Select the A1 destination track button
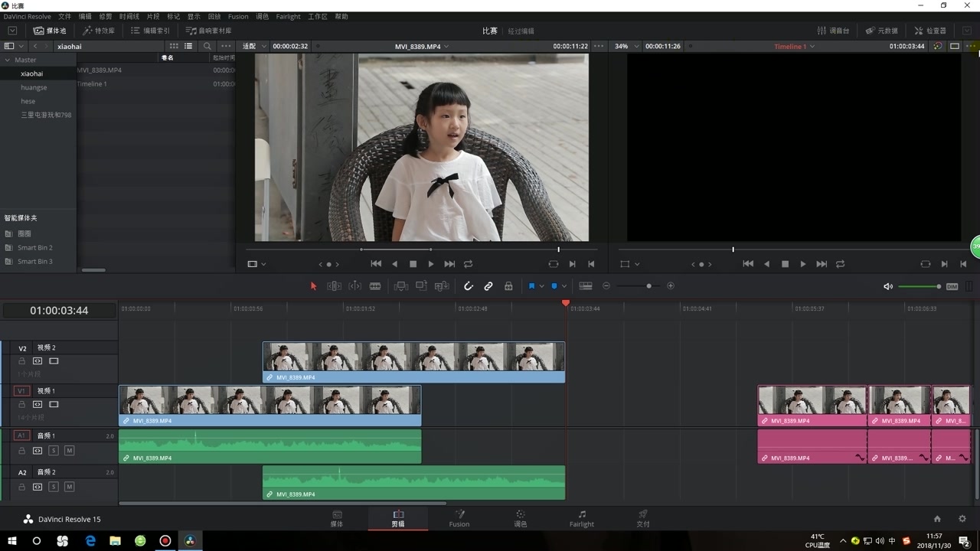Image resolution: width=980 pixels, height=551 pixels. [21, 435]
